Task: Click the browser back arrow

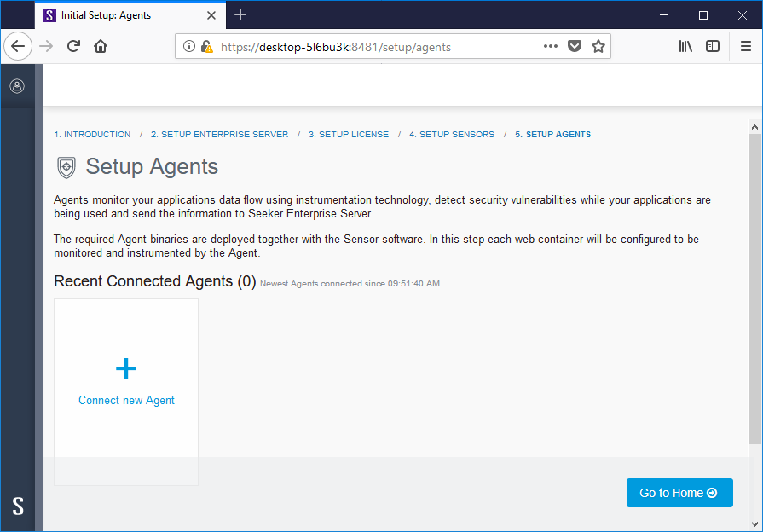Action: [x=18, y=46]
